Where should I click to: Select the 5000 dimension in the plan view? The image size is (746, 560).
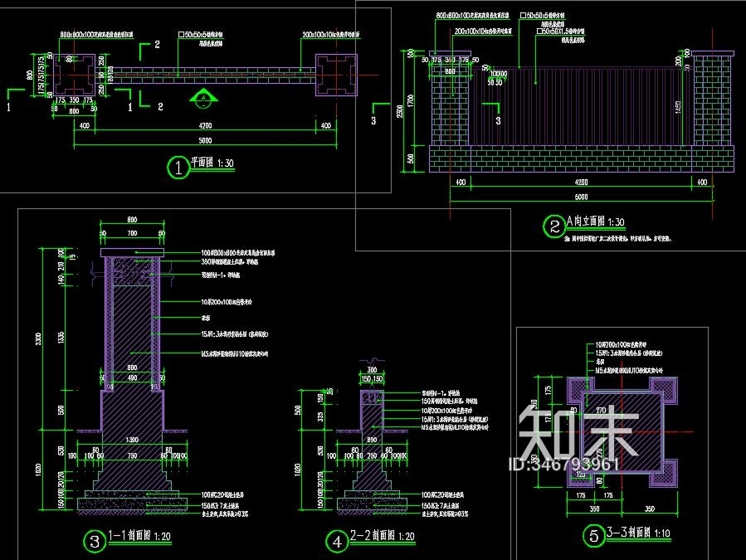[x=206, y=139]
